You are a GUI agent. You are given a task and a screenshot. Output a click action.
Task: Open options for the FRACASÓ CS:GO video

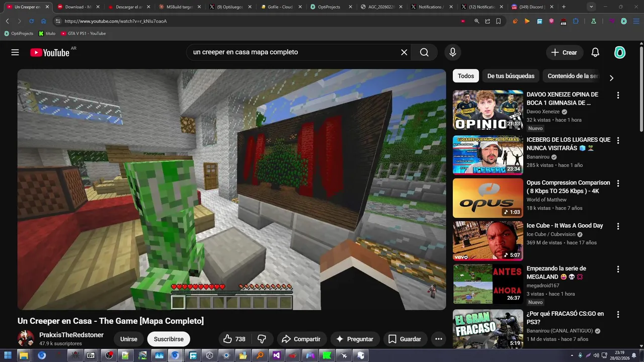pyautogui.click(x=618, y=314)
